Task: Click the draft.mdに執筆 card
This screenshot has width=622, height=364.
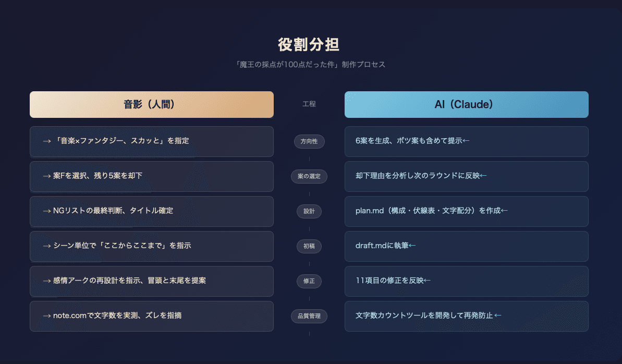Action: [x=466, y=246]
